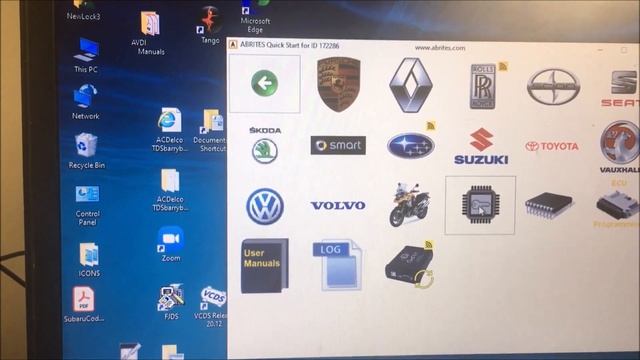Select the Control Panel desktop icon
The image size is (640, 360).
click(87, 206)
